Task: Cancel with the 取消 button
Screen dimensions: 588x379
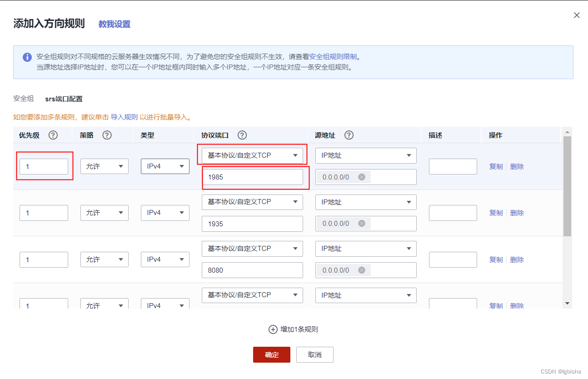Action: [x=315, y=355]
